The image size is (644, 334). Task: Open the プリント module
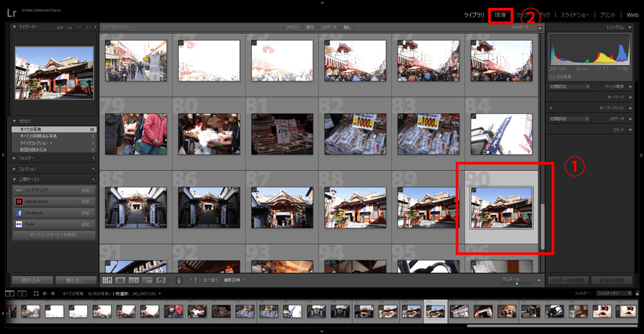[x=608, y=15]
